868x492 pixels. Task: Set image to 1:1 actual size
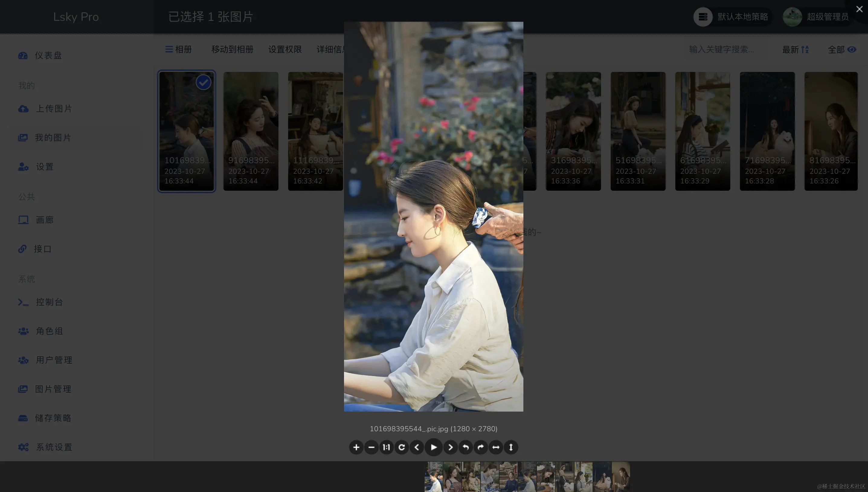coord(386,447)
